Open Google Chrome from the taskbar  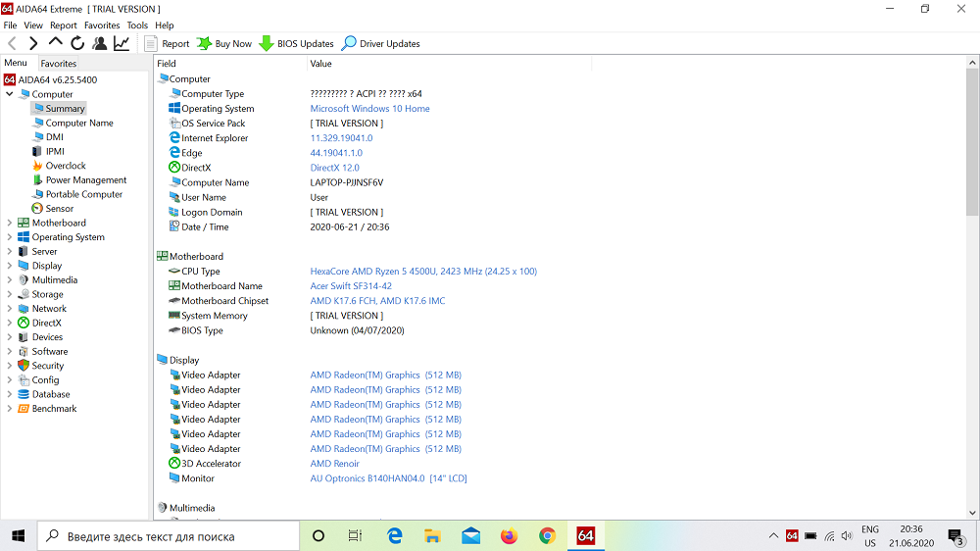(548, 536)
